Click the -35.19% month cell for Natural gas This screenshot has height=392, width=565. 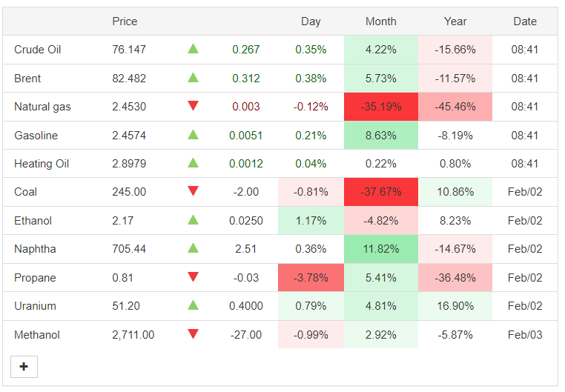381,107
